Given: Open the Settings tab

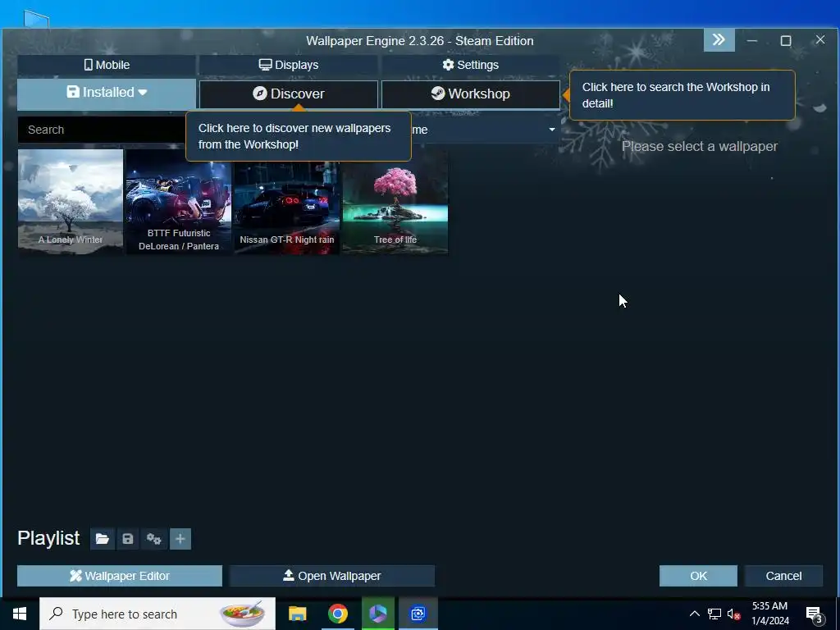Looking at the screenshot, I should coord(470,65).
